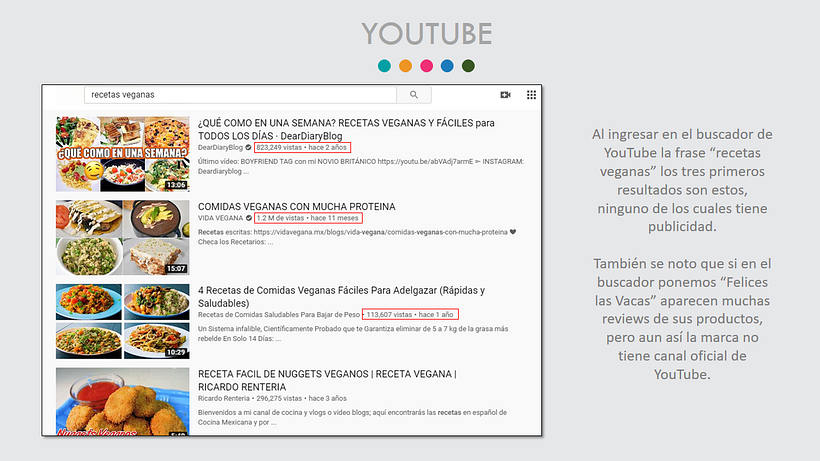Open 'RECETA FACIL DE NUGGETS VEGANOS' title
This screenshot has height=461, width=820.
[x=327, y=380]
